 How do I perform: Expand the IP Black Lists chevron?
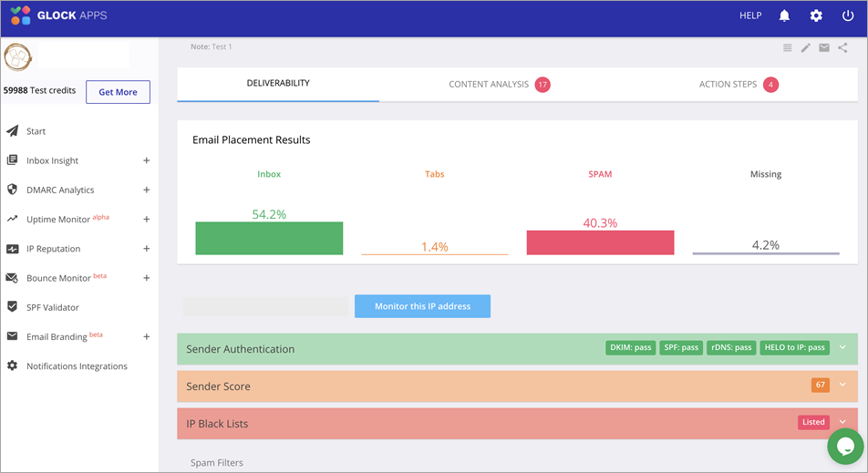click(842, 423)
